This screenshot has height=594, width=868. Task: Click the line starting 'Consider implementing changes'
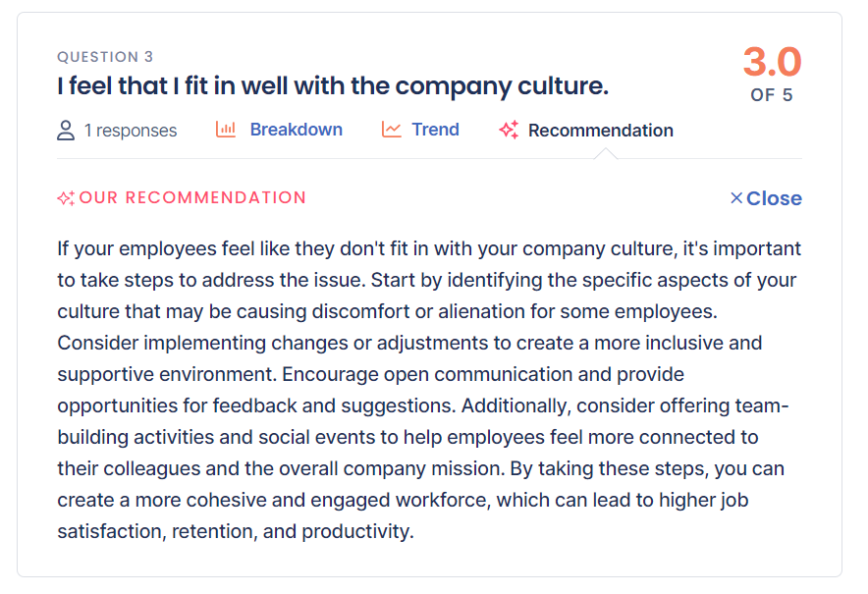point(409,344)
